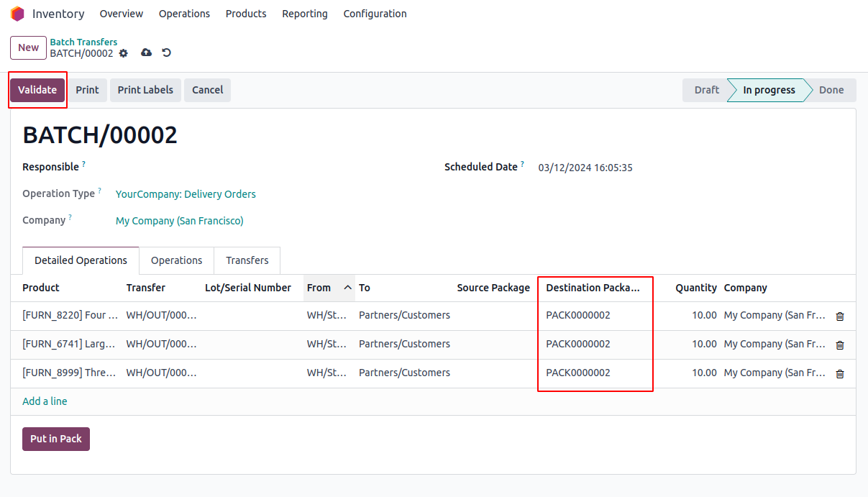Delete the FURN_8999 line with trash icon

[840, 373]
